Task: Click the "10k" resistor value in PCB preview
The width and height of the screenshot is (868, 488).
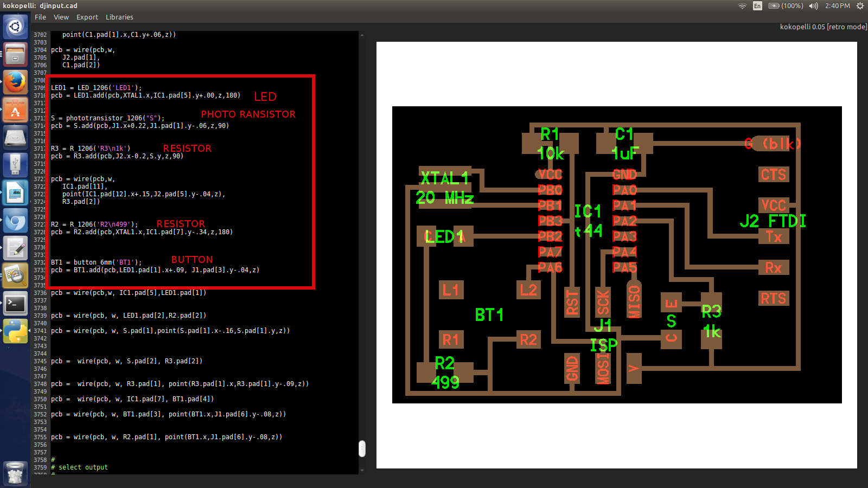Action: click(550, 154)
